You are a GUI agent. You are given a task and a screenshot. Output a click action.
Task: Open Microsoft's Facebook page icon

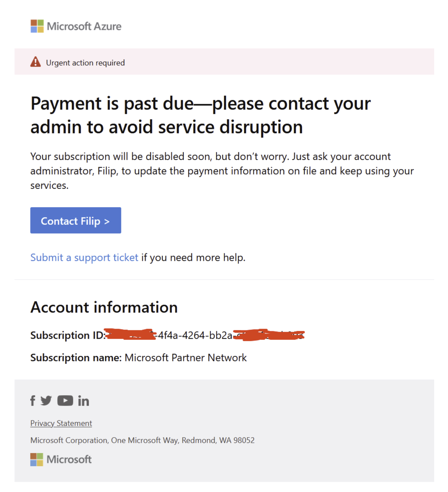point(32,401)
